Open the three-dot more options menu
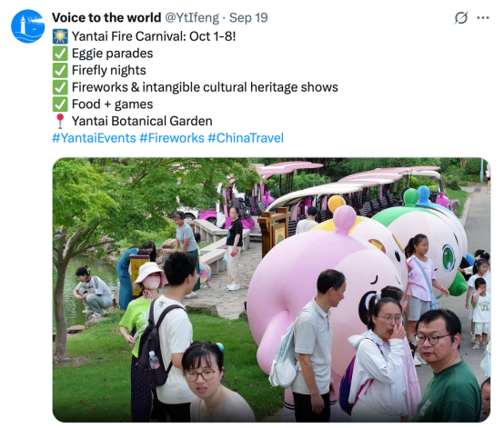Screen dimensions: 504x428 483,18
